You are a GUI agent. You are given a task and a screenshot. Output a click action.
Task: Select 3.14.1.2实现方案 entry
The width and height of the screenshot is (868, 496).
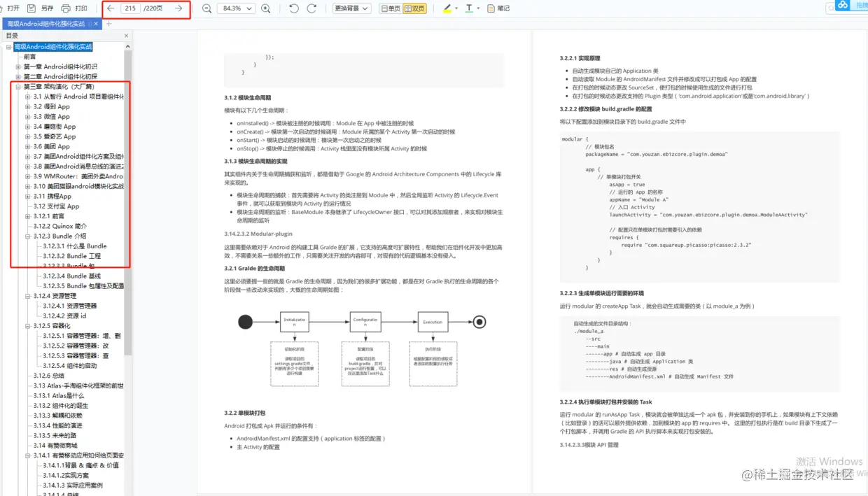66,475
